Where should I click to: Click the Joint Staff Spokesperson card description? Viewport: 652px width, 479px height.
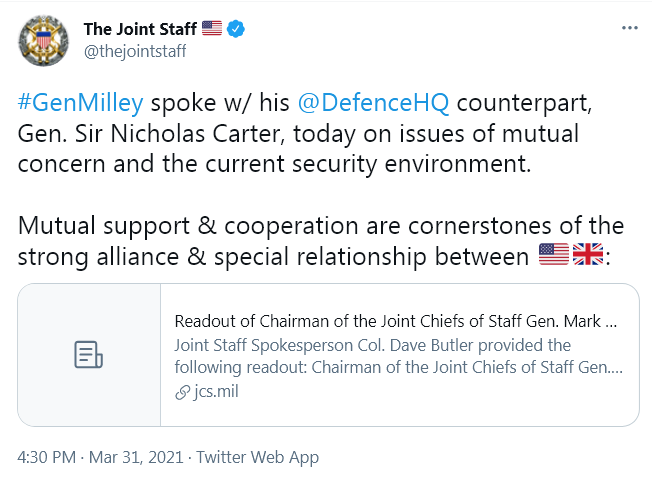[398, 356]
